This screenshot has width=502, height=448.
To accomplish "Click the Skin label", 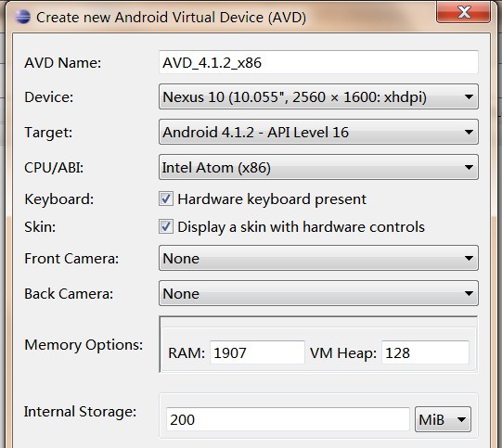I will pyautogui.click(x=40, y=227).
